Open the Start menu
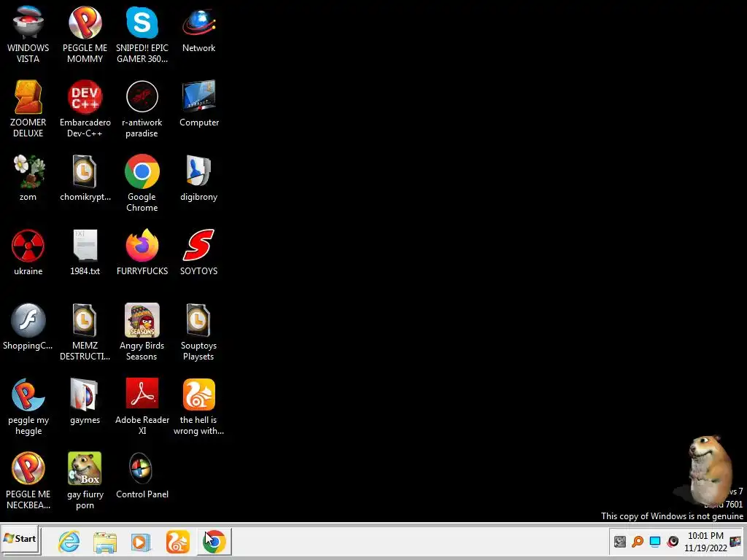The image size is (747, 560). [x=20, y=539]
